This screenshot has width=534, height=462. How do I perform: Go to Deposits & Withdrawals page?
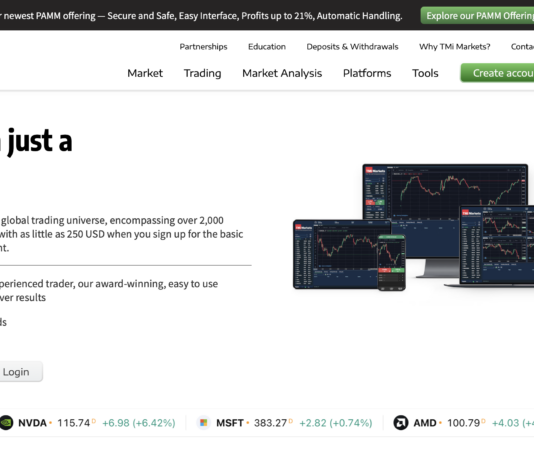pyautogui.click(x=352, y=47)
